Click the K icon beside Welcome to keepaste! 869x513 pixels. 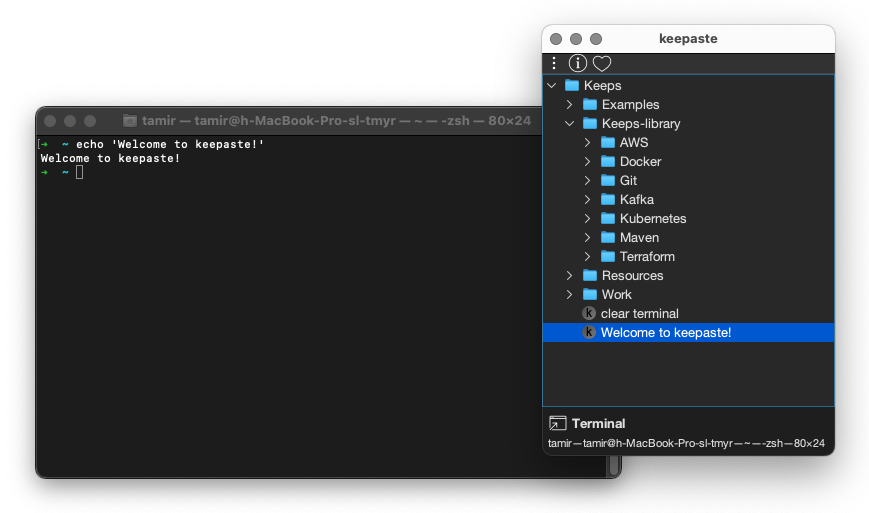pyautogui.click(x=589, y=332)
